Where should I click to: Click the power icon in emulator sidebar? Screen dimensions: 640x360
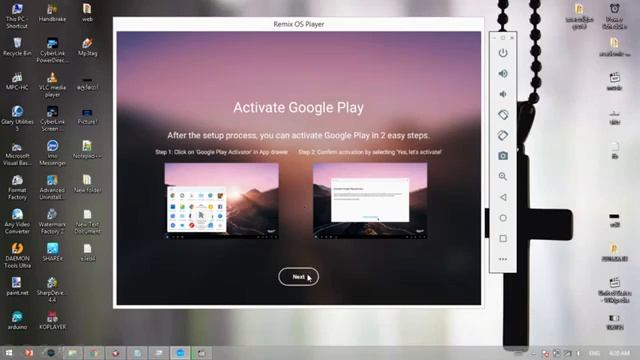[x=503, y=53]
